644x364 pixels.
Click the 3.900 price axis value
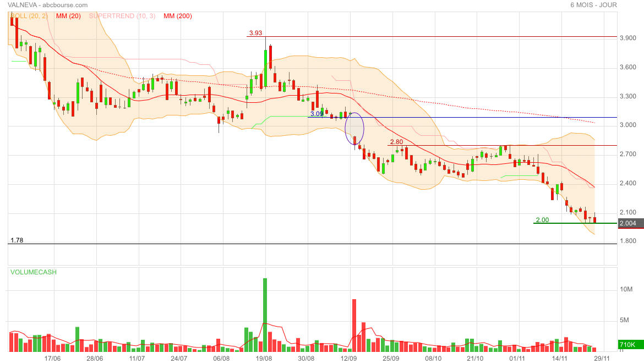[628, 38]
